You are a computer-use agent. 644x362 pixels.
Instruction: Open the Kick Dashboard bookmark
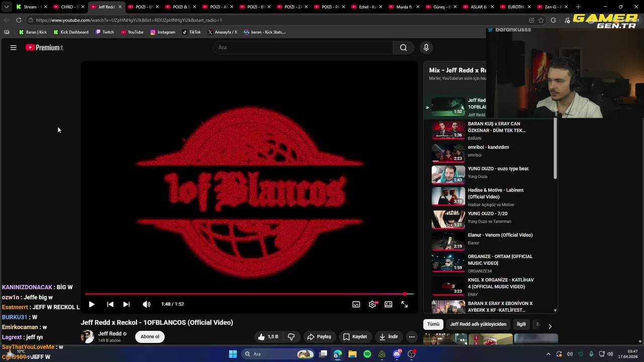pos(71,32)
